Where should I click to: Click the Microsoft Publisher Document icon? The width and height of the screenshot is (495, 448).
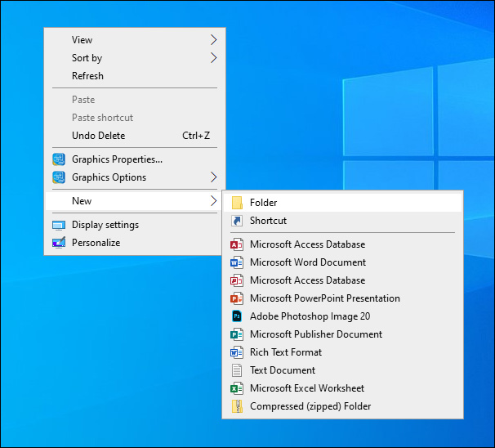coord(237,334)
